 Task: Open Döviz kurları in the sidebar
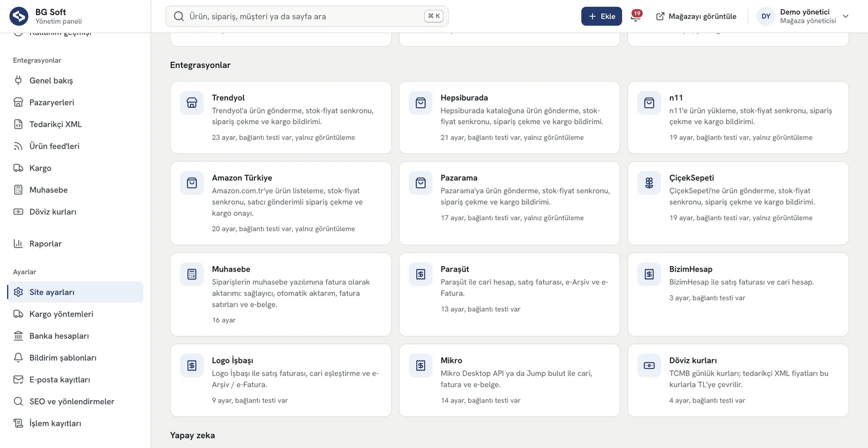coord(75,212)
